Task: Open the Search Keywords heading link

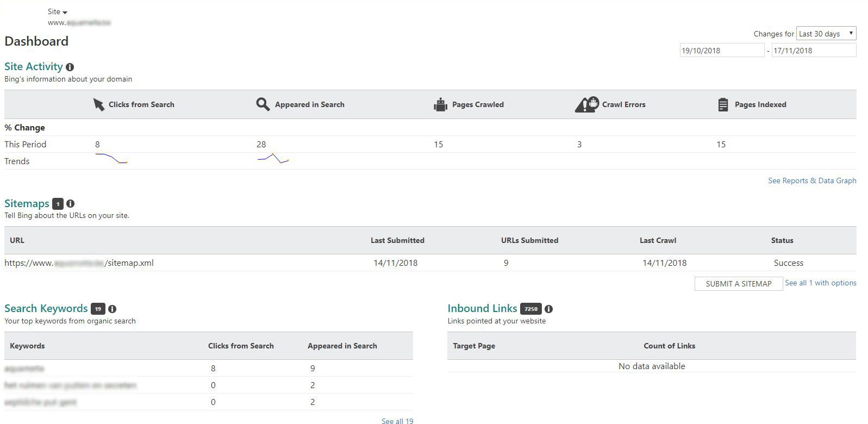Action: [x=46, y=308]
